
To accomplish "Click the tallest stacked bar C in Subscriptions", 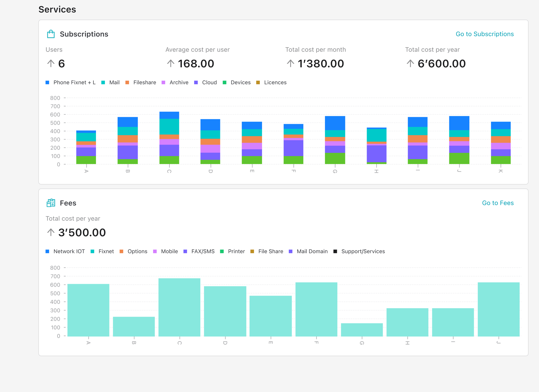I will [169, 138].
